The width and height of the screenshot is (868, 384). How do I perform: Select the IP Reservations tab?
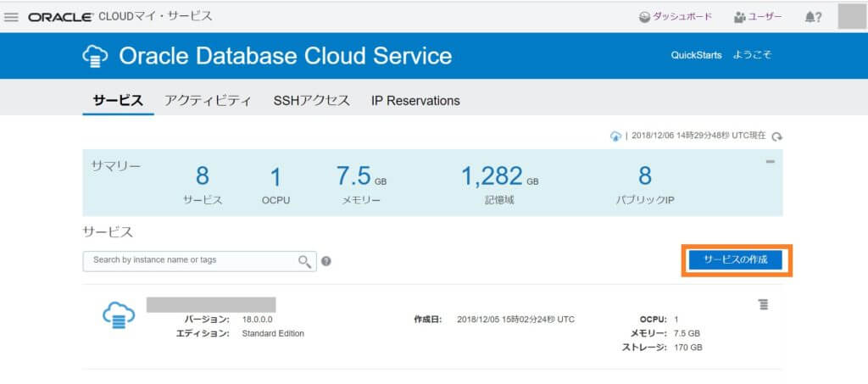[x=415, y=101]
